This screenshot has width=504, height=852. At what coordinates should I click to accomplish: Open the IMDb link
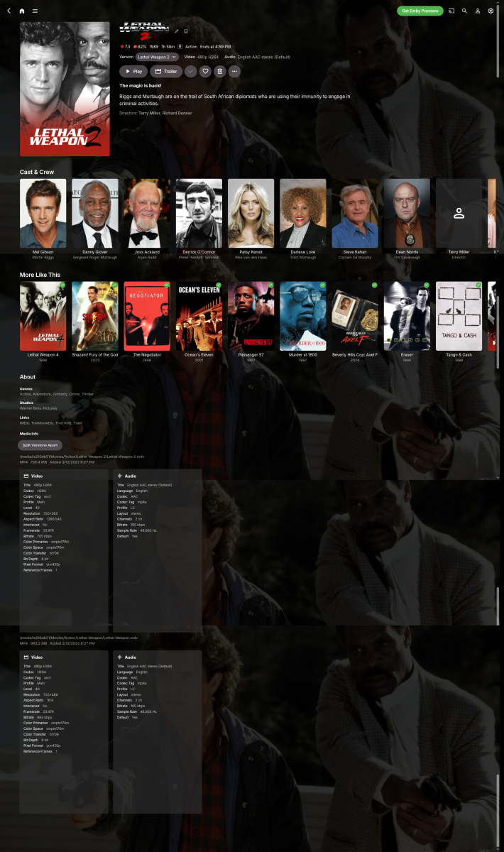pyautogui.click(x=25, y=422)
